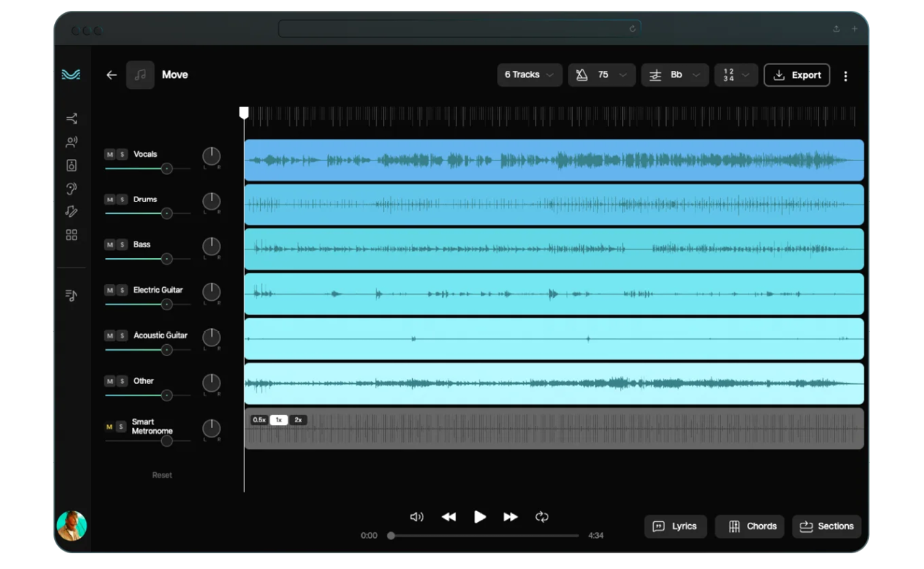Click the rewind button
This screenshot has width=924, height=569.
(x=449, y=517)
